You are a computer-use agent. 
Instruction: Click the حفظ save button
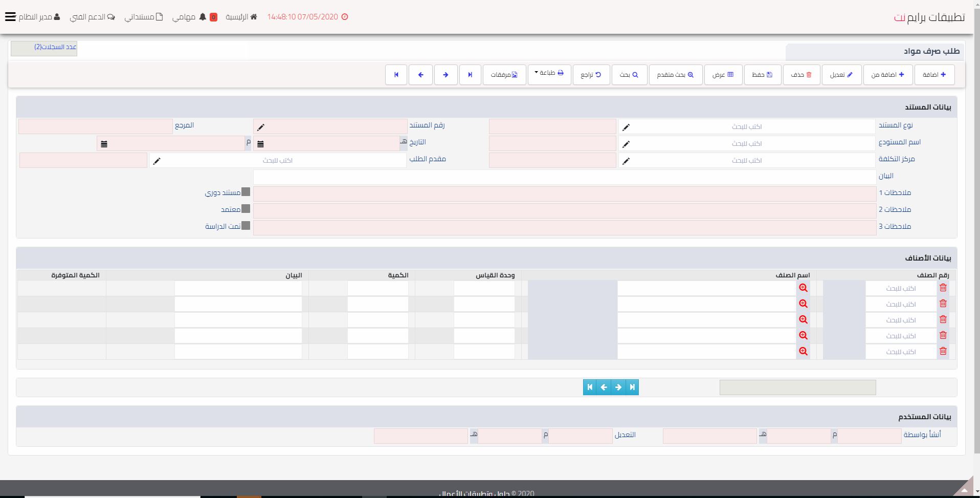pyautogui.click(x=762, y=75)
